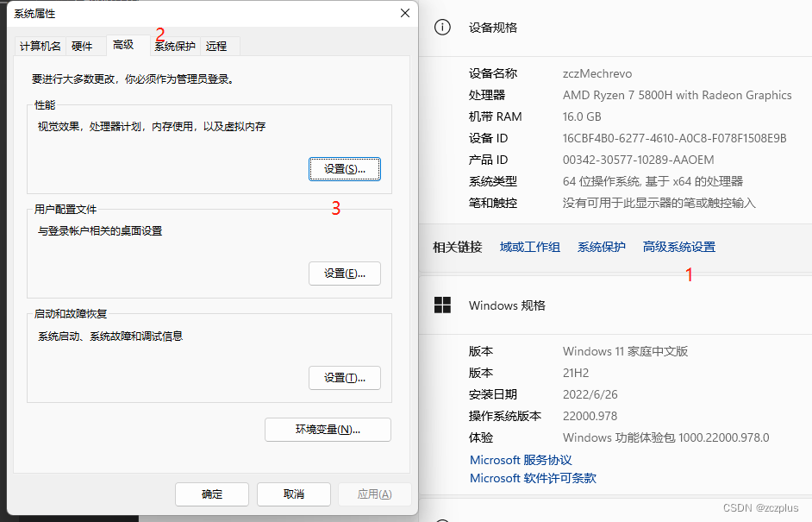Select the device name zczMechrevo
Viewport: 812px width, 522px height.
click(597, 73)
